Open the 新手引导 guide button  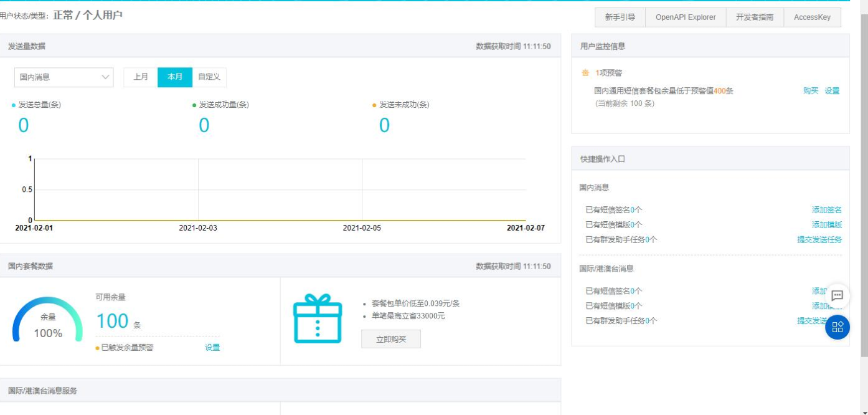620,17
